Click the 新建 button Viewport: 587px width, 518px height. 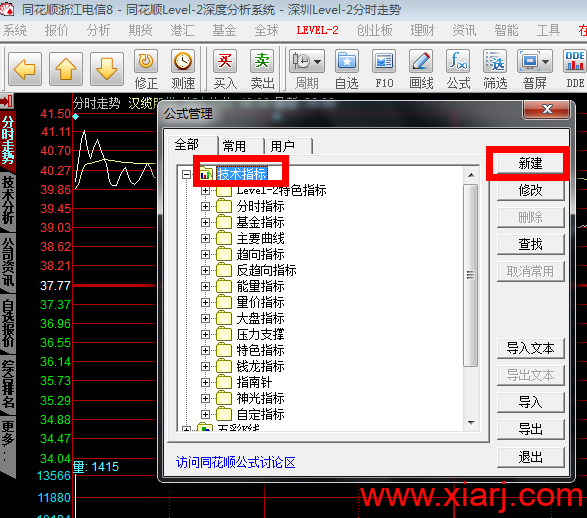click(530, 164)
